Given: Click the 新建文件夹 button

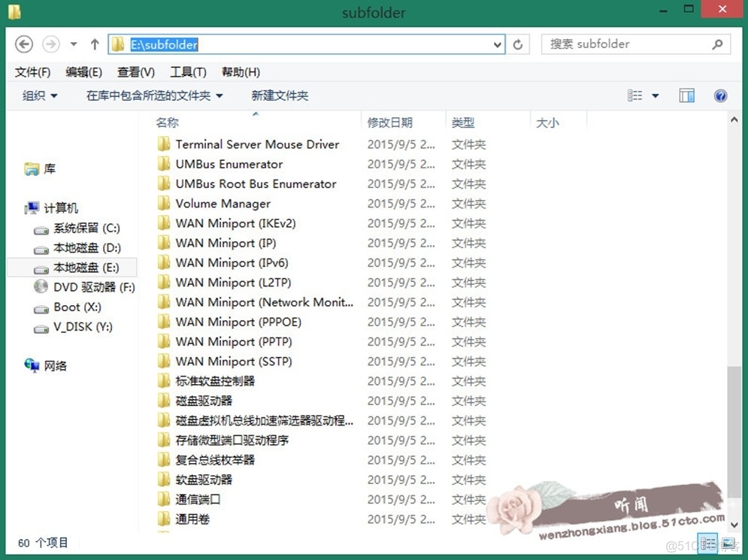Looking at the screenshot, I should (x=279, y=95).
